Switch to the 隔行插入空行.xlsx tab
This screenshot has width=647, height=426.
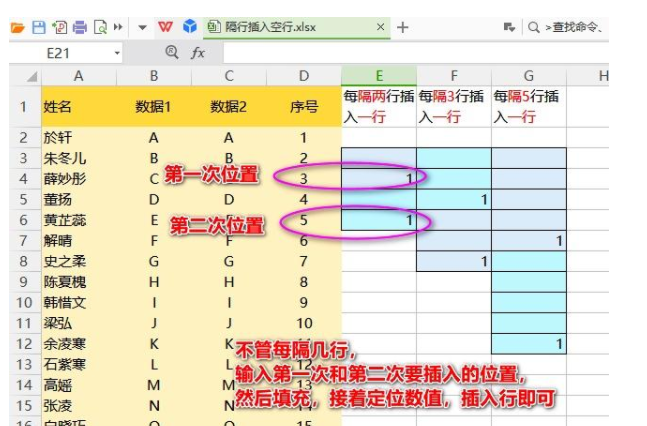[x=296, y=28]
